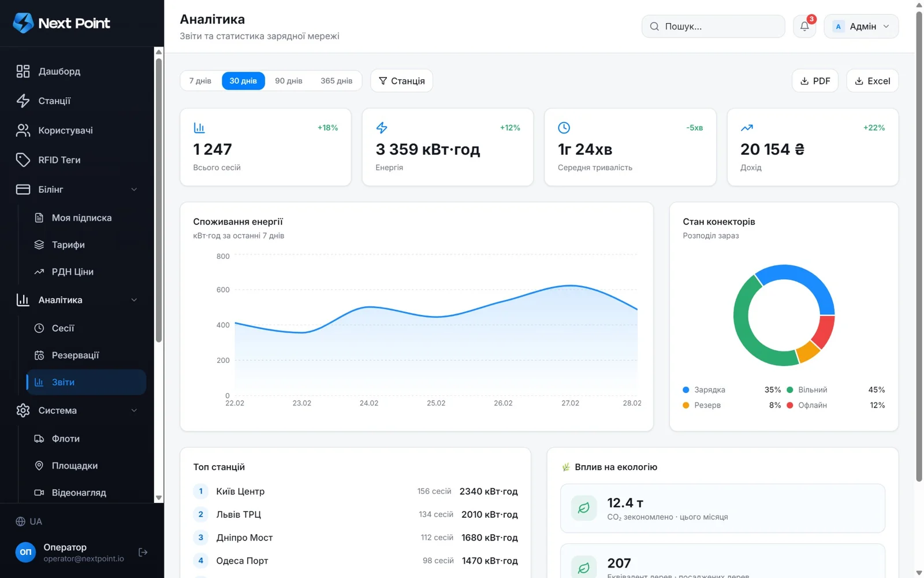Click the blue Зарядка legend dot
Image resolution: width=924 pixels, height=578 pixels.
[686, 390]
